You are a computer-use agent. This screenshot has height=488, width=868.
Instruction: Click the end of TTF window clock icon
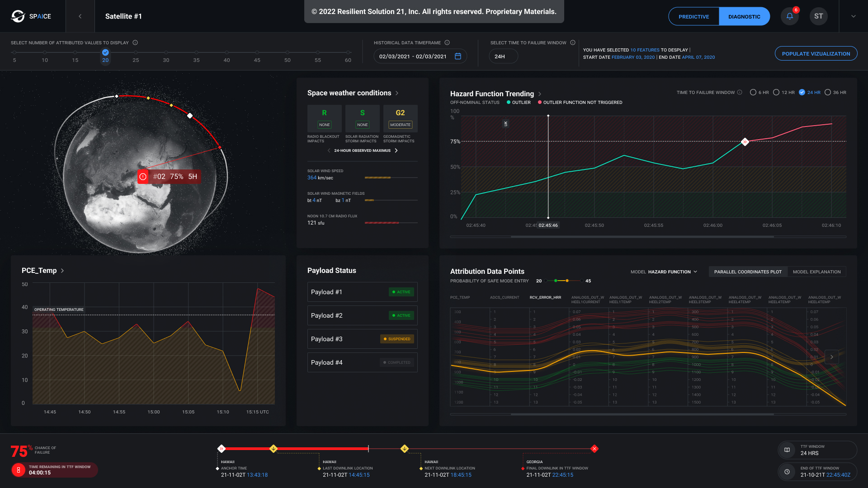coord(787,471)
